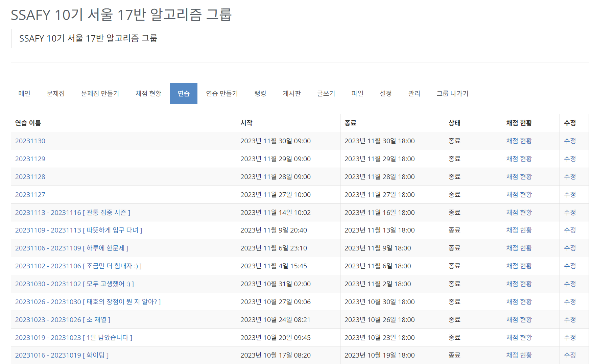
Task: View 채점 현황 for practice 20231128
Action: tap(519, 177)
